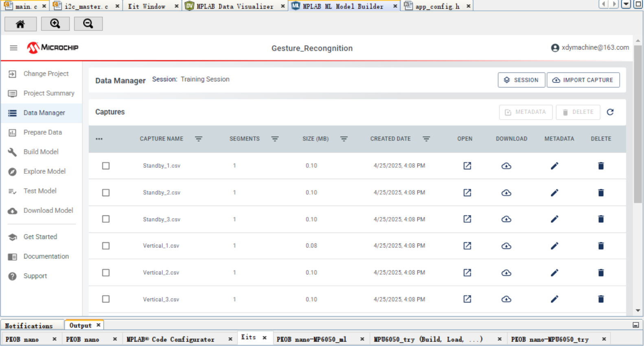
Task: Click the page vertical scrollbar thumb
Action: (638, 124)
